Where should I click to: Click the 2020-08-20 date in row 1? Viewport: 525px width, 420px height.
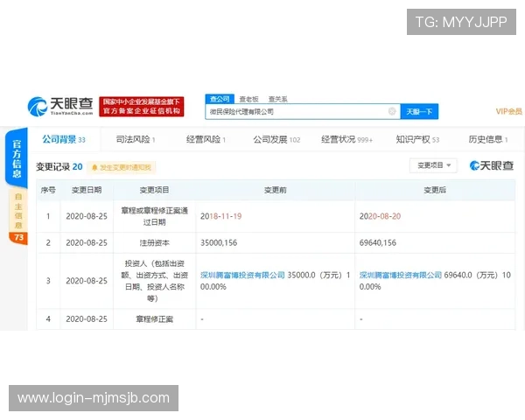380,216
